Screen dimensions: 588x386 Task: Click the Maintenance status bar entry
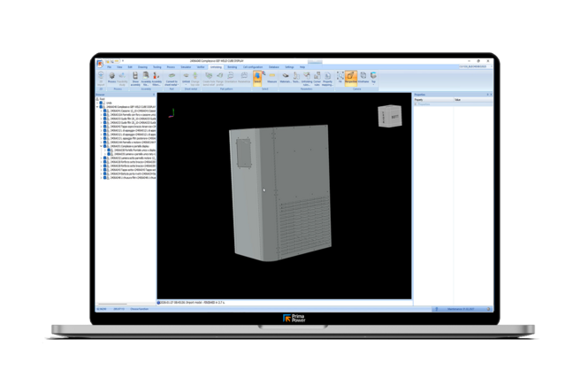coord(462,309)
